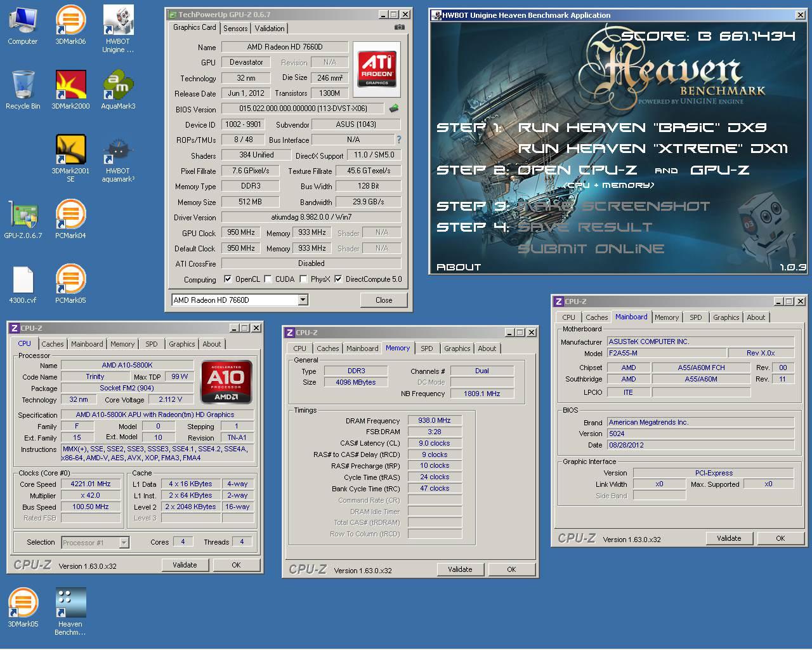Screen dimensions: 812x650
Task: Open the Computer desktop icon
Action: click(x=22, y=25)
